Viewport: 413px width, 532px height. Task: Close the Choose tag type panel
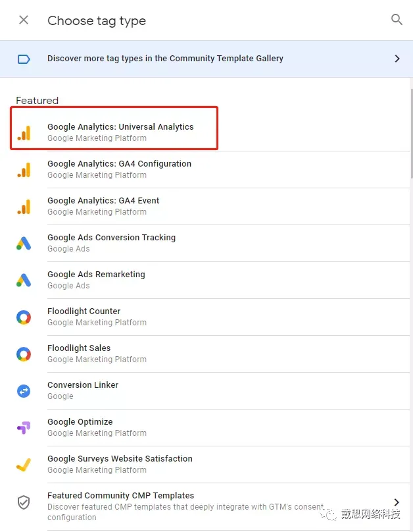(24, 20)
